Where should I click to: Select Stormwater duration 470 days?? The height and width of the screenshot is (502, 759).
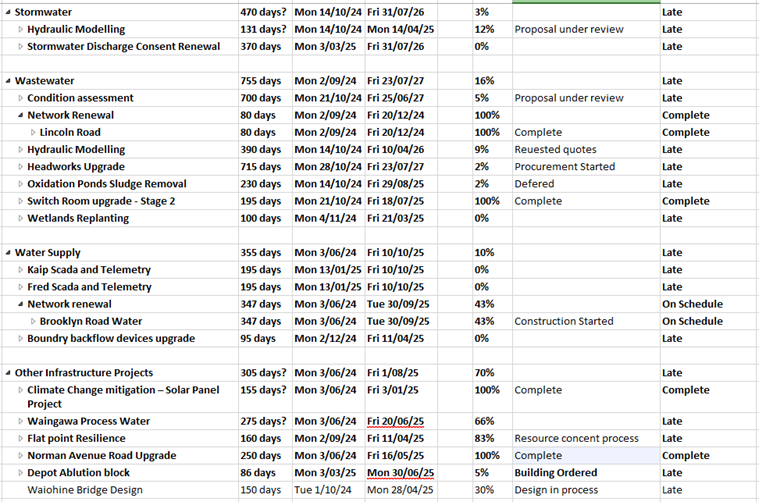point(263,12)
